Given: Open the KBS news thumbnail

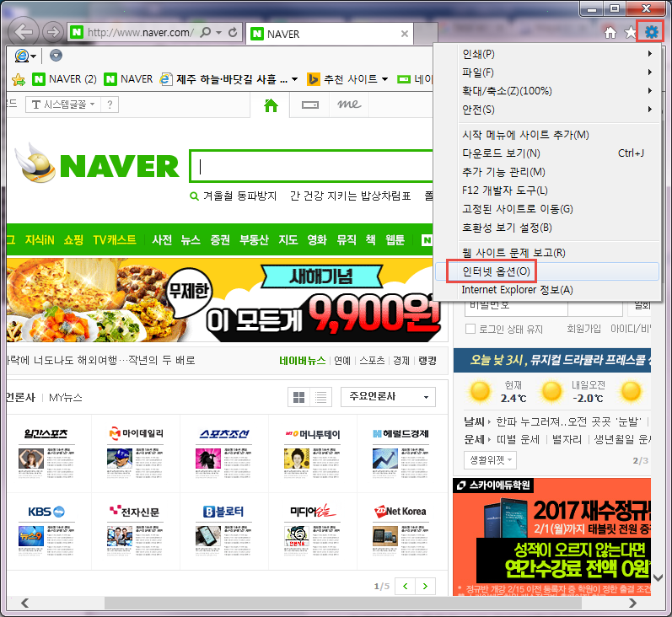Looking at the screenshot, I should coord(31,536).
